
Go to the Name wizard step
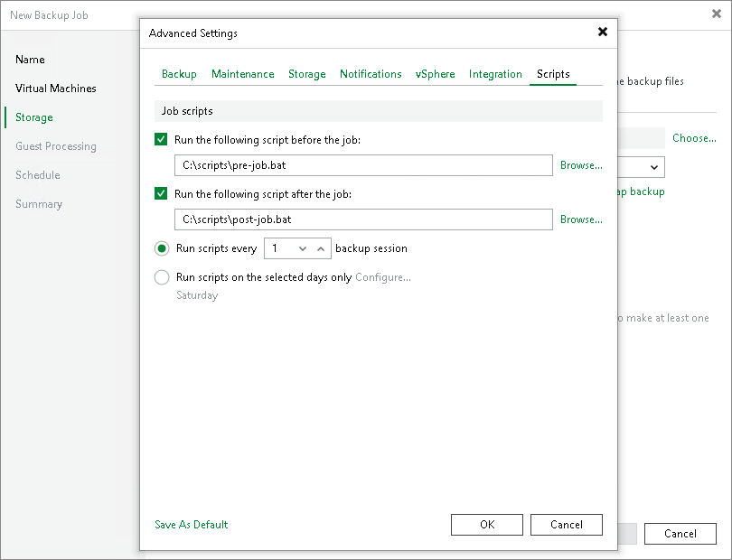(31, 60)
